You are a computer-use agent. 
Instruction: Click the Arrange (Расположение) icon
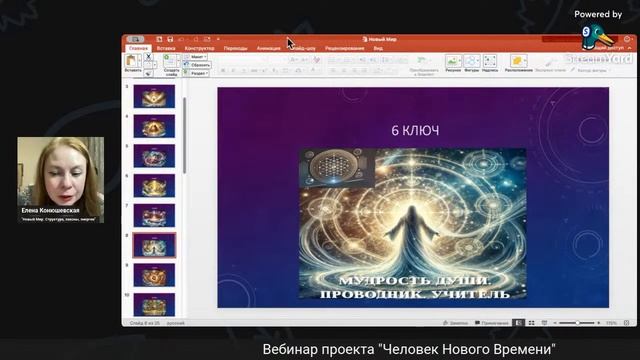coord(518,61)
